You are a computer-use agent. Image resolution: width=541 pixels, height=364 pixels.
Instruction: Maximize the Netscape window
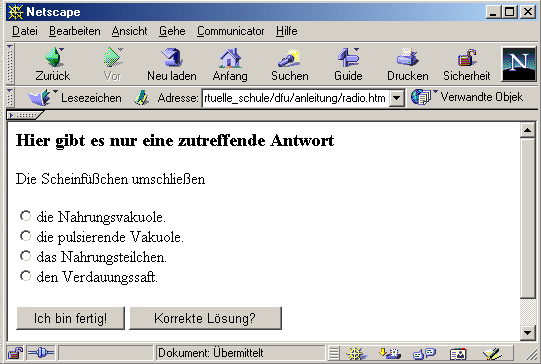point(509,12)
